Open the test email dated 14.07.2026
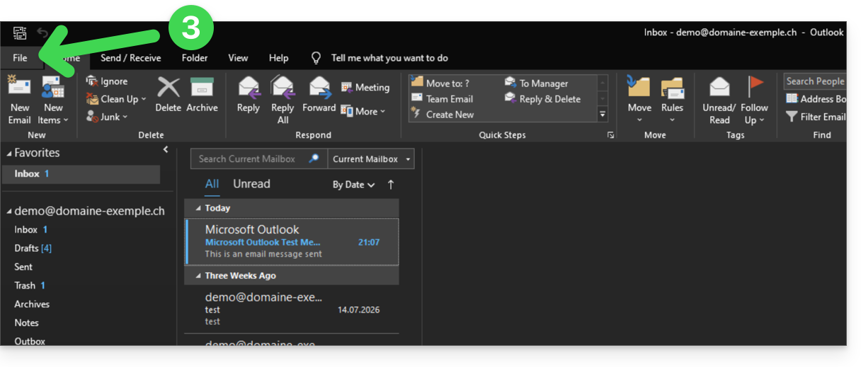Viewport: 868px width, 367px height. 292,309
